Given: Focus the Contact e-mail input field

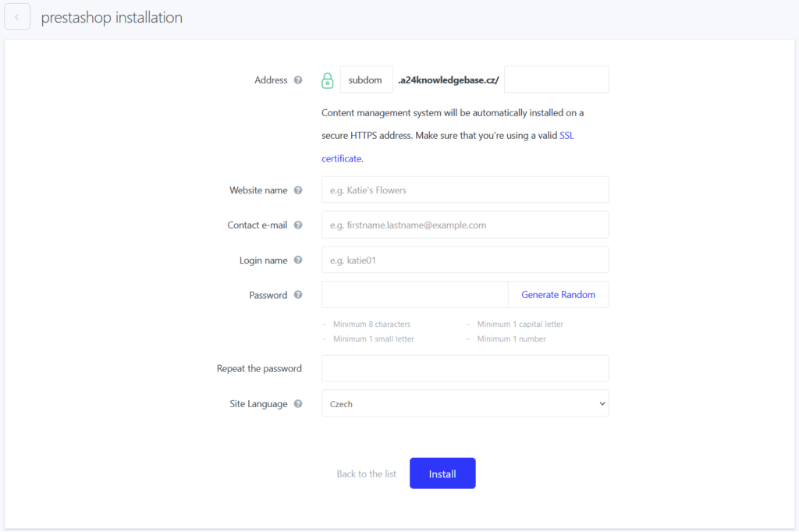Looking at the screenshot, I should point(465,225).
